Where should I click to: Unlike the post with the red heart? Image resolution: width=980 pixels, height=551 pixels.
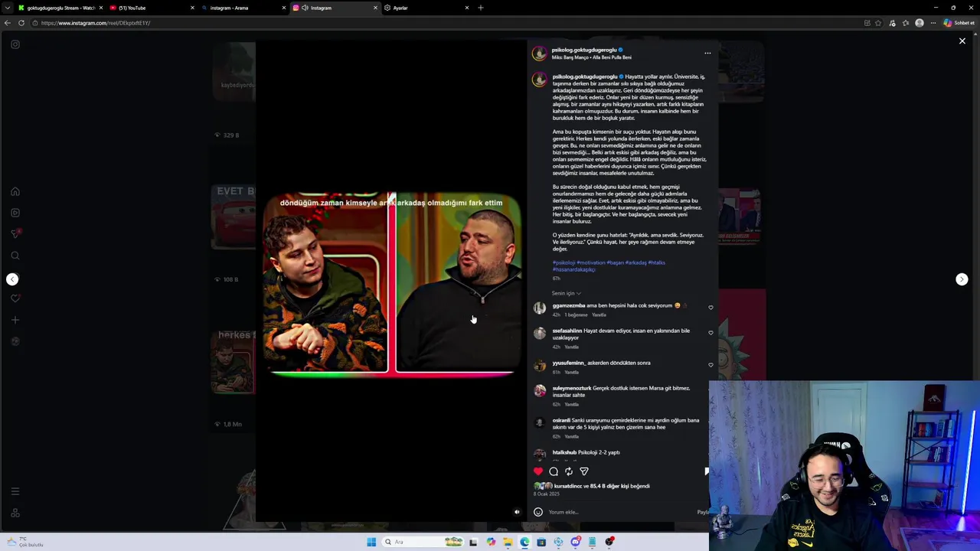(x=538, y=471)
